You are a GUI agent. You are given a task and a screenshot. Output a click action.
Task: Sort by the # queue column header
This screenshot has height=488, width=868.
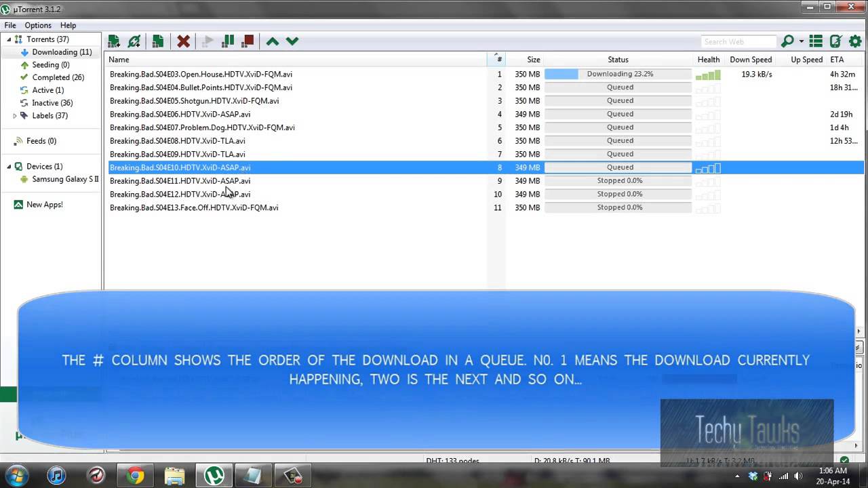coord(498,60)
